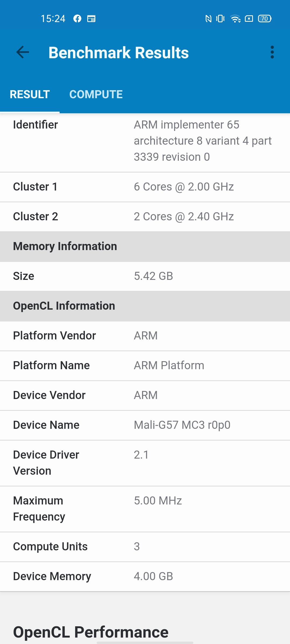Image resolution: width=290 pixels, height=644 pixels.
Task: Tap the Maximum Frequency row
Action: click(x=145, y=509)
